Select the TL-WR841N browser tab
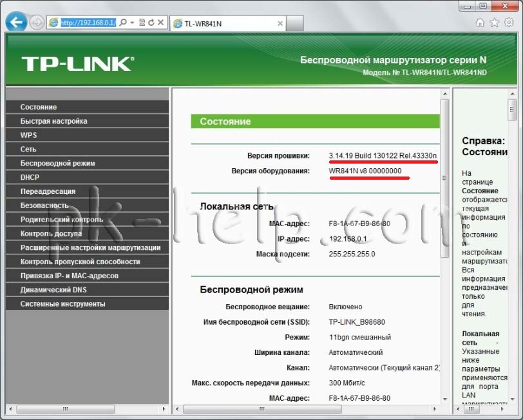The image size is (523, 420). click(x=228, y=23)
